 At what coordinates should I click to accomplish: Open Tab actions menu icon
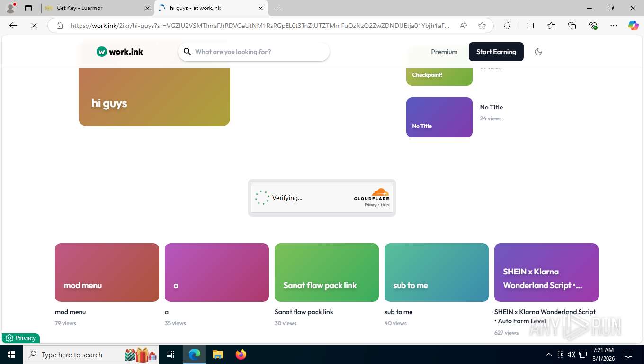(28, 8)
